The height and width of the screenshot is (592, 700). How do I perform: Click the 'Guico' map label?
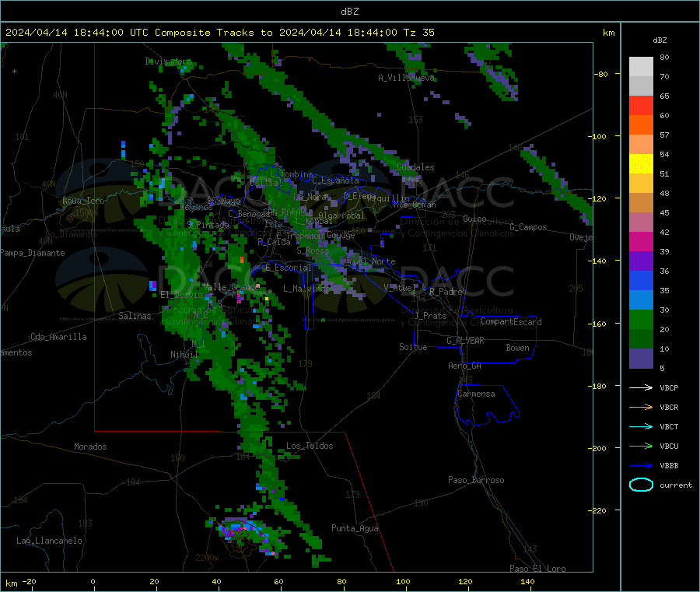click(474, 219)
